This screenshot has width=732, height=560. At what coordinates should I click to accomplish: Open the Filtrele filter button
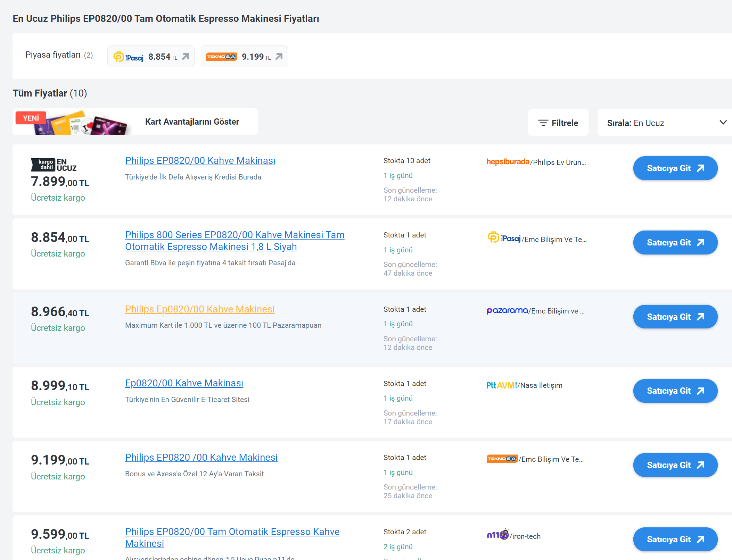(x=558, y=123)
